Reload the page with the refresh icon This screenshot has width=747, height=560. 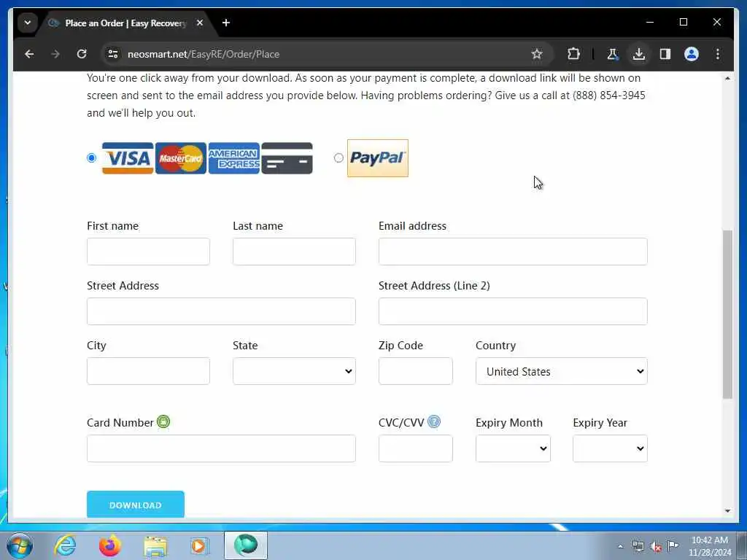click(82, 54)
